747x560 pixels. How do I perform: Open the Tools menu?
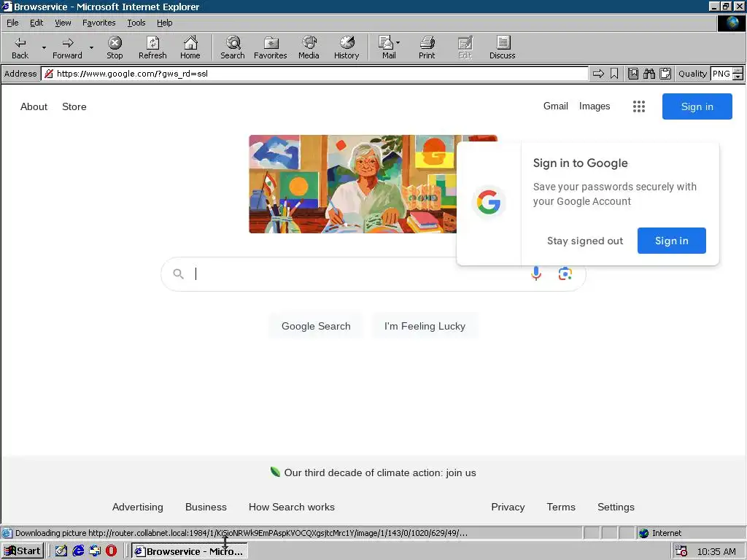tap(136, 23)
